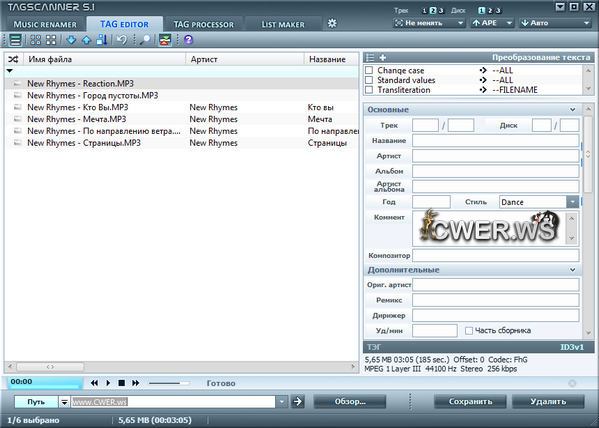Click the magnifier search toolbar icon
599x428 pixels.
pos(145,40)
